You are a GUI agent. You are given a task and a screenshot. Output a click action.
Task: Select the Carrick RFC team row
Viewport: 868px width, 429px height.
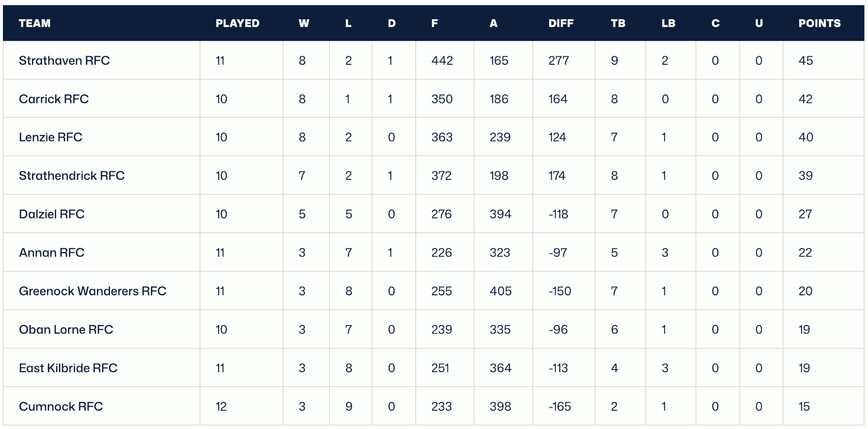coord(54,99)
